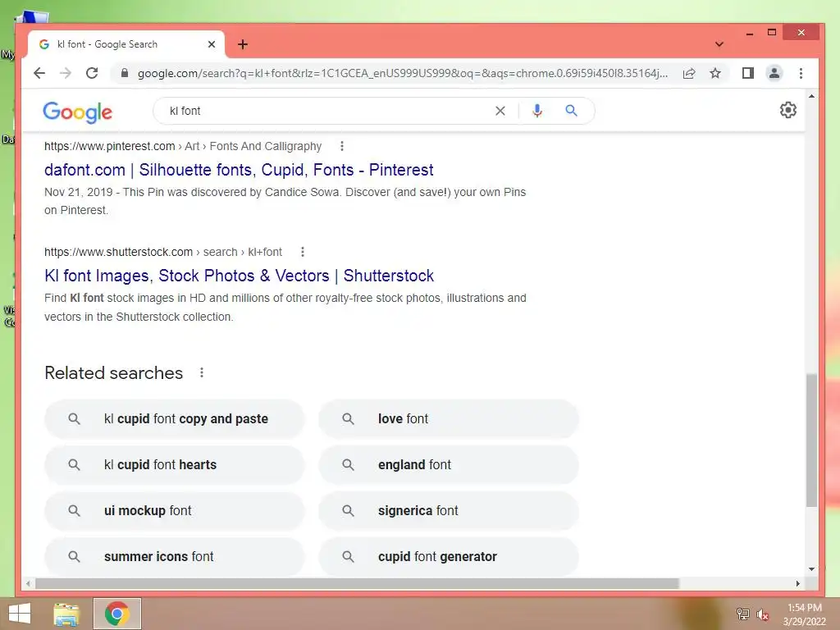Viewport: 840px width, 630px height.
Task: Select the 'kl font - Google Search' tab
Action: [x=126, y=44]
